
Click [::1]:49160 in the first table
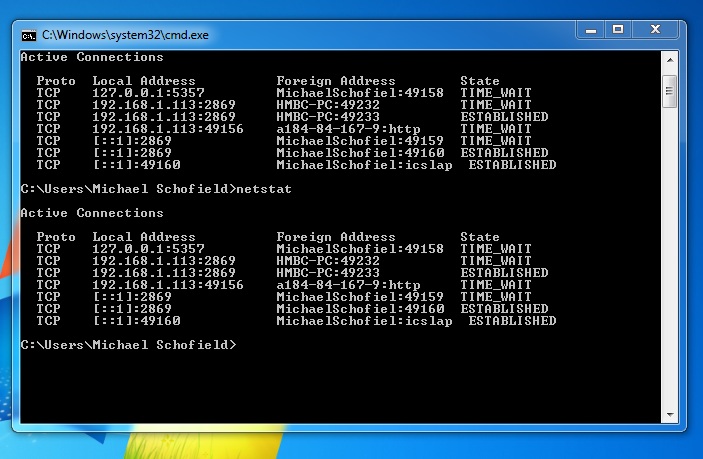click(x=137, y=165)
